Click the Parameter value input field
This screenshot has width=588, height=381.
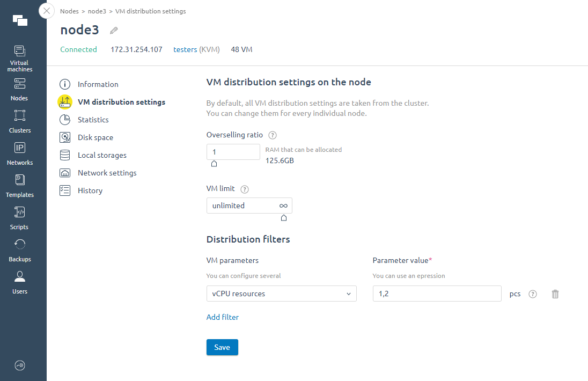(x=437, y=294)
